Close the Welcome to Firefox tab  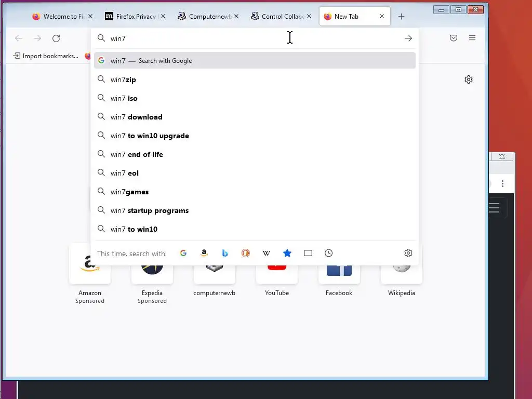coord(90,16)
